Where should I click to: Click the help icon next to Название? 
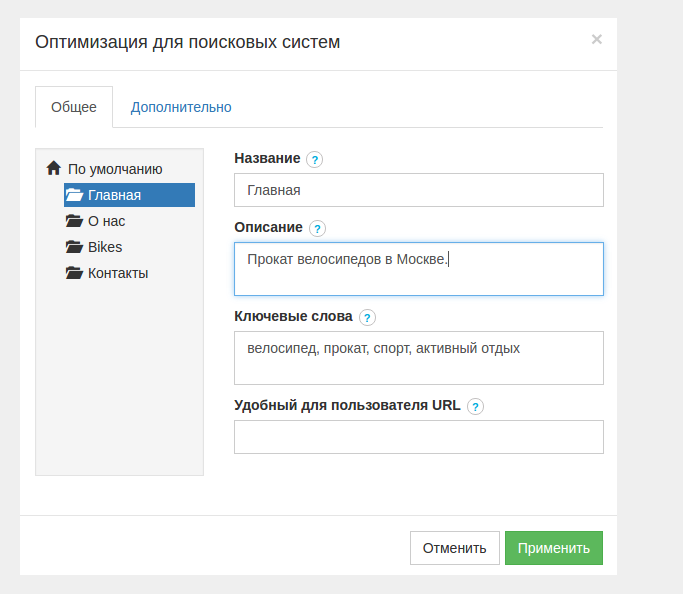coord(315,159)
